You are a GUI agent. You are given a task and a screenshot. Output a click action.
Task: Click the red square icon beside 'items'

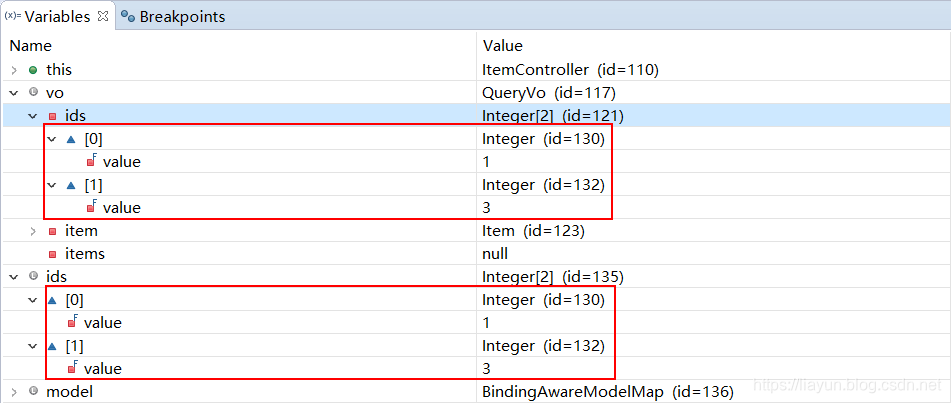coord(52,254)
